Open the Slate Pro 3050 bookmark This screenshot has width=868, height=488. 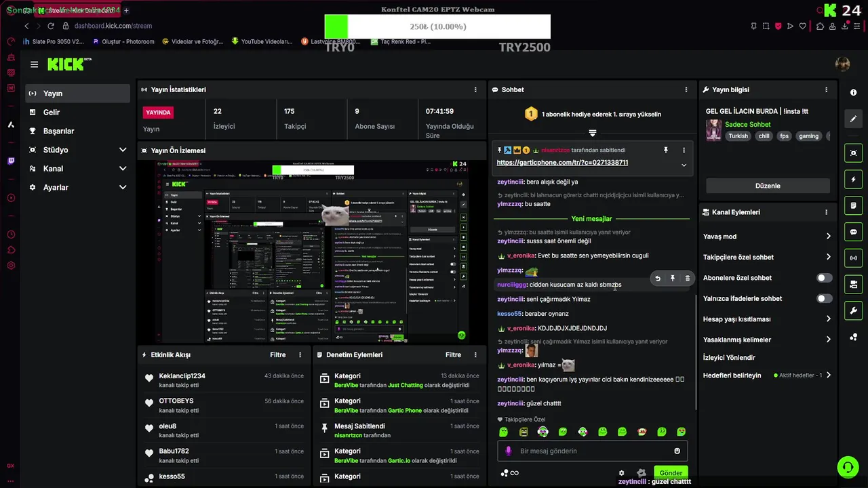[x=53, y=41]
